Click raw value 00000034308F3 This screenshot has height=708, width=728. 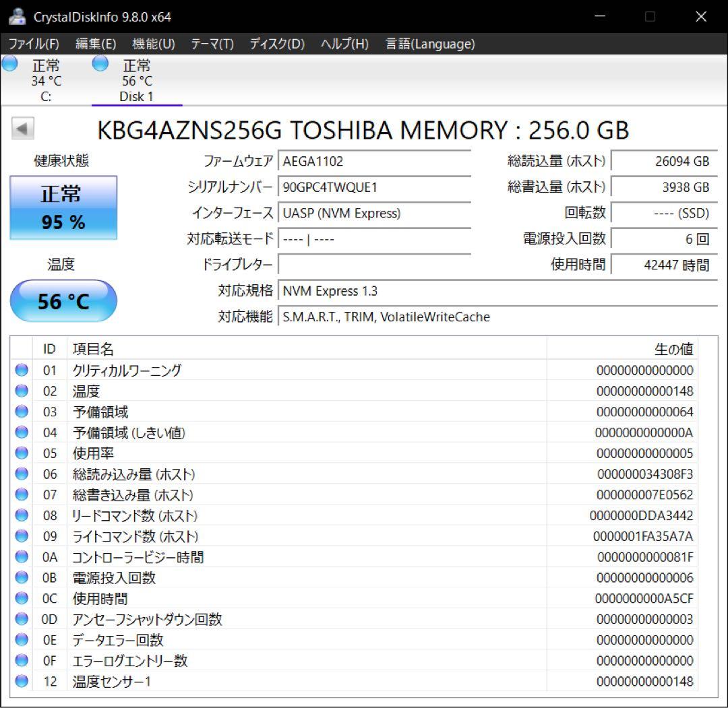645,474
